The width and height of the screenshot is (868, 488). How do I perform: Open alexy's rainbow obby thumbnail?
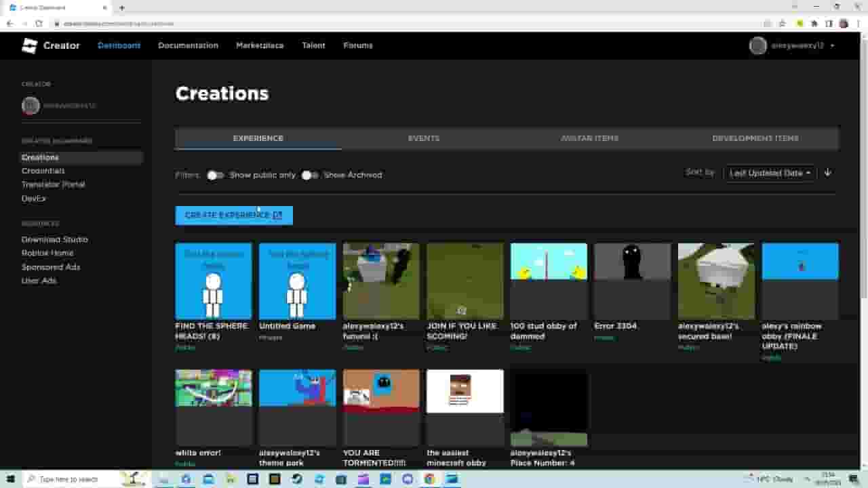coord(800,281)
